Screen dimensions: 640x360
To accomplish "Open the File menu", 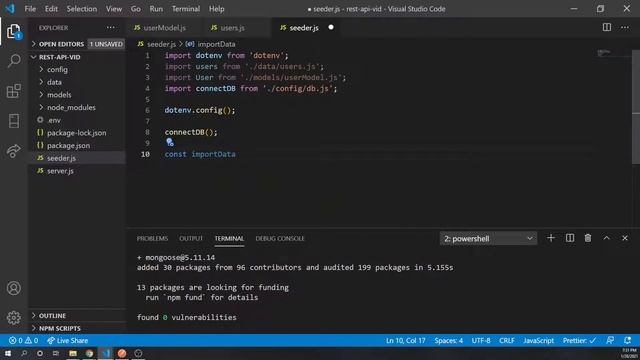I will pos(30,9).
